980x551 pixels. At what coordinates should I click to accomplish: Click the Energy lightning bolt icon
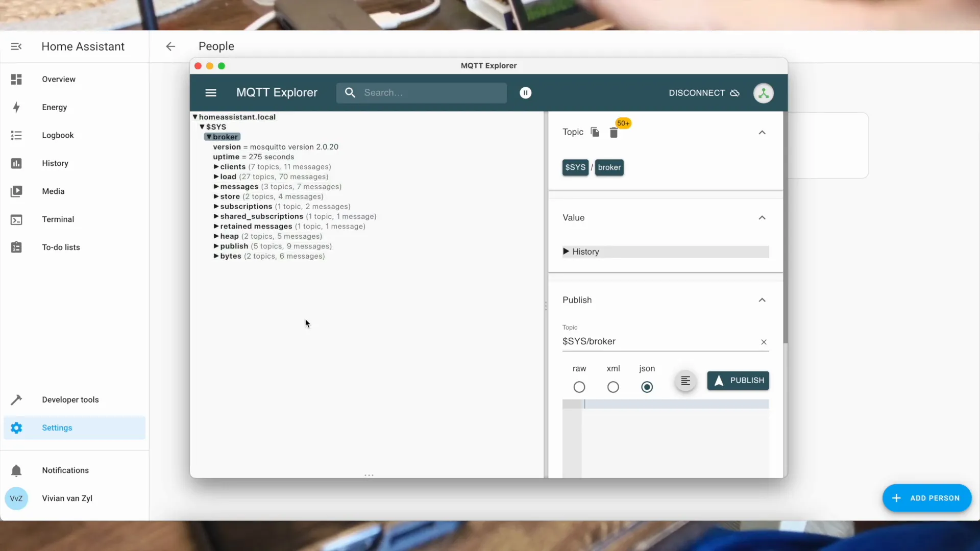tap(16, 107)
